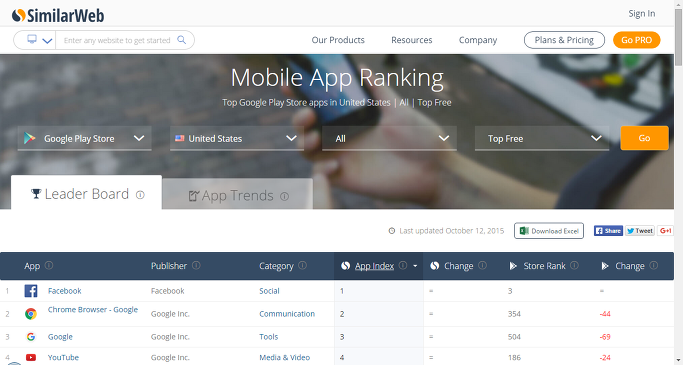Click info icon beside App Index Change header

[483, 265]
